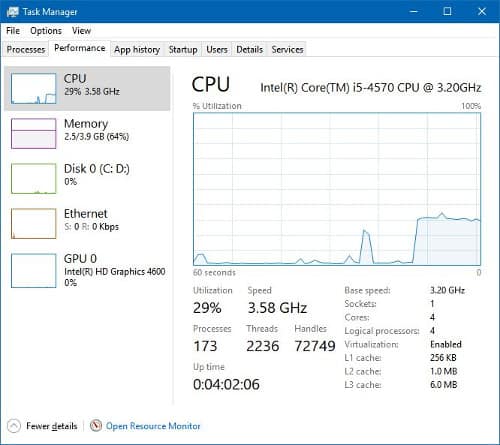
Task: Select the Ethernet S: 0 R: 0 Kbps entry
Action: (87, 223)
